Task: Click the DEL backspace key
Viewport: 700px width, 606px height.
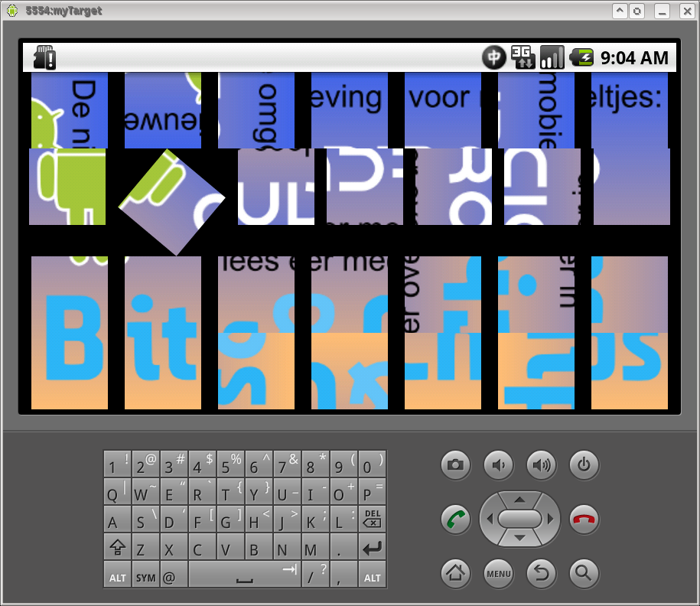Action: (373, 519)
